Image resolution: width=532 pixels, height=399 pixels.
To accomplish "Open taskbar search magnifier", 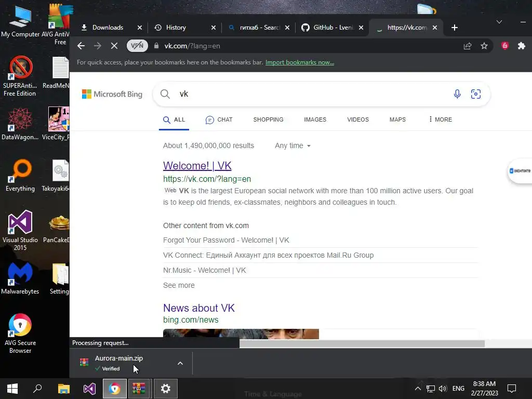I will (x=37, y=389).
